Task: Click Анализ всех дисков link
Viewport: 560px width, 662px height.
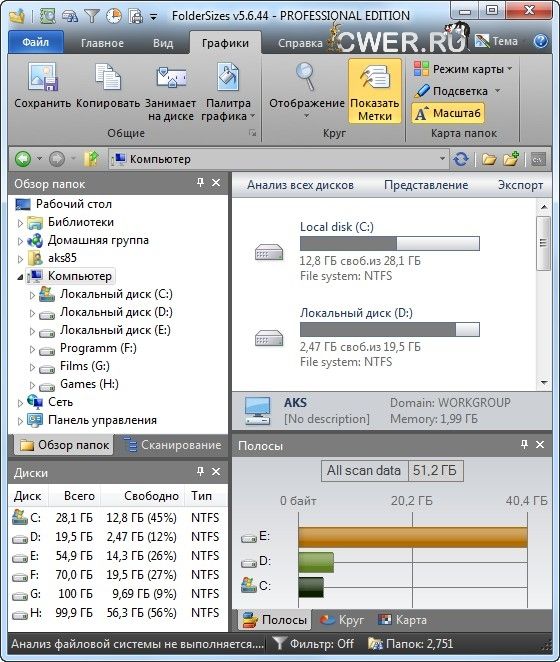Action: coord(300,185)
